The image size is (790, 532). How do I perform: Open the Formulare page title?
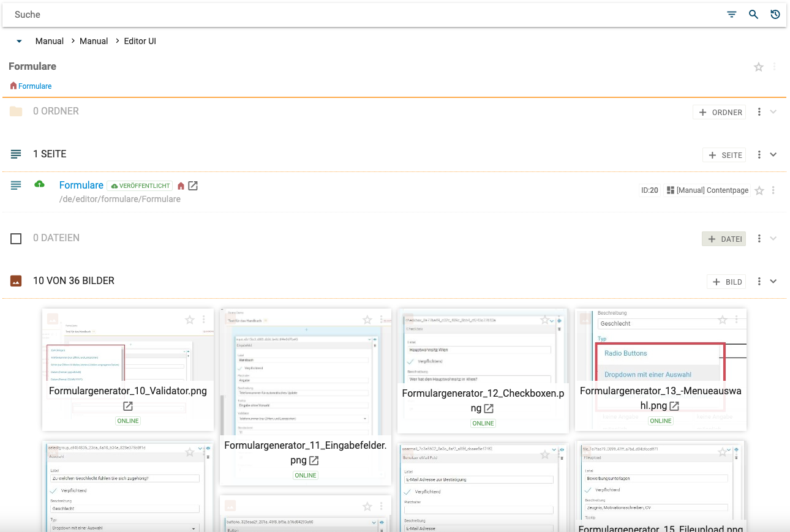pos(81,185)
